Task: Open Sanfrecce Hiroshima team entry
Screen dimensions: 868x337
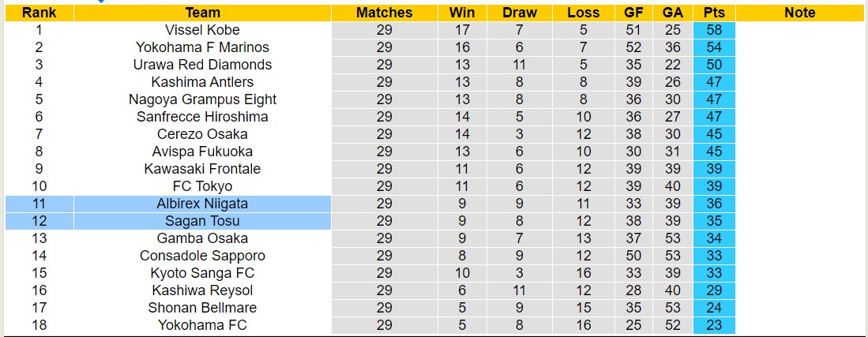Action: [203, 117]
